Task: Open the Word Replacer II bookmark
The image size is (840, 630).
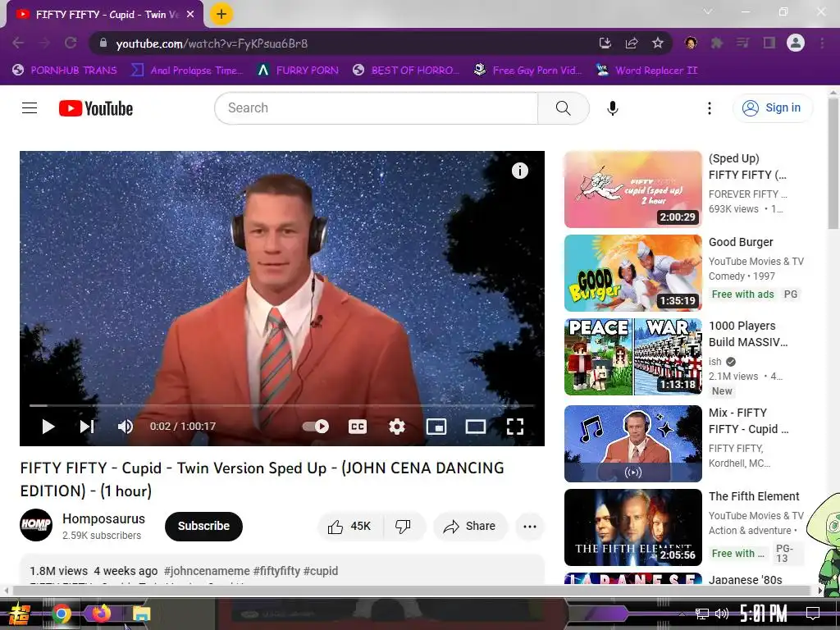Action: (x=646, y=71)
